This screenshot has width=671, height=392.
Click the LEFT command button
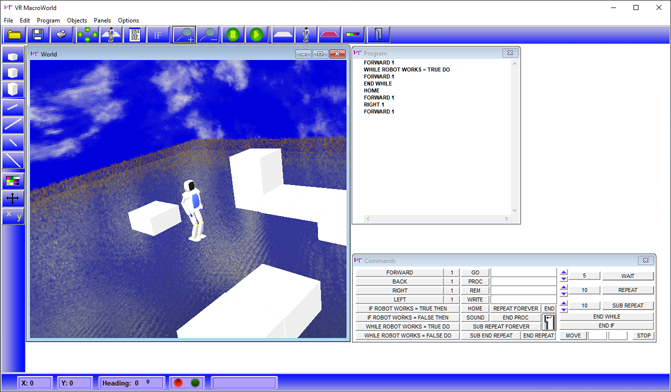pyautogui.click(x=399, y=300)
